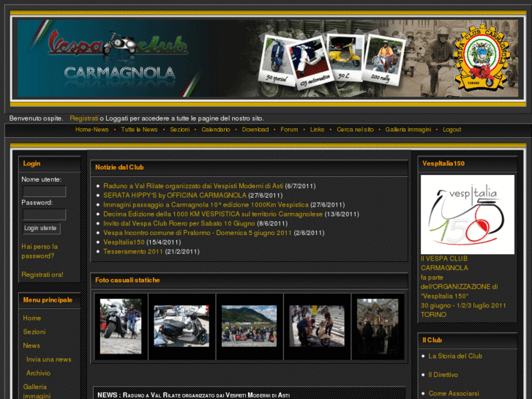Open 'Invia una news' sidebar link
This screenshot has height=399, width=532.
[49, 359]
